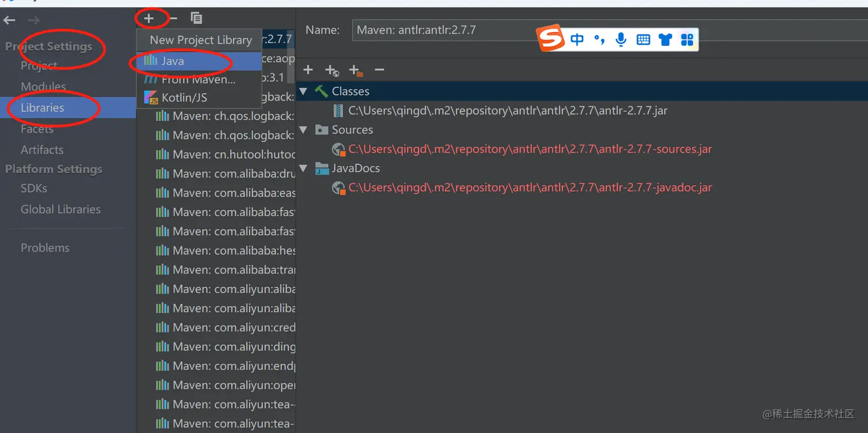This screenshot has width=868, height=433.
Task: Remove the selected library with the minus icon
Action: coord(173,18)
